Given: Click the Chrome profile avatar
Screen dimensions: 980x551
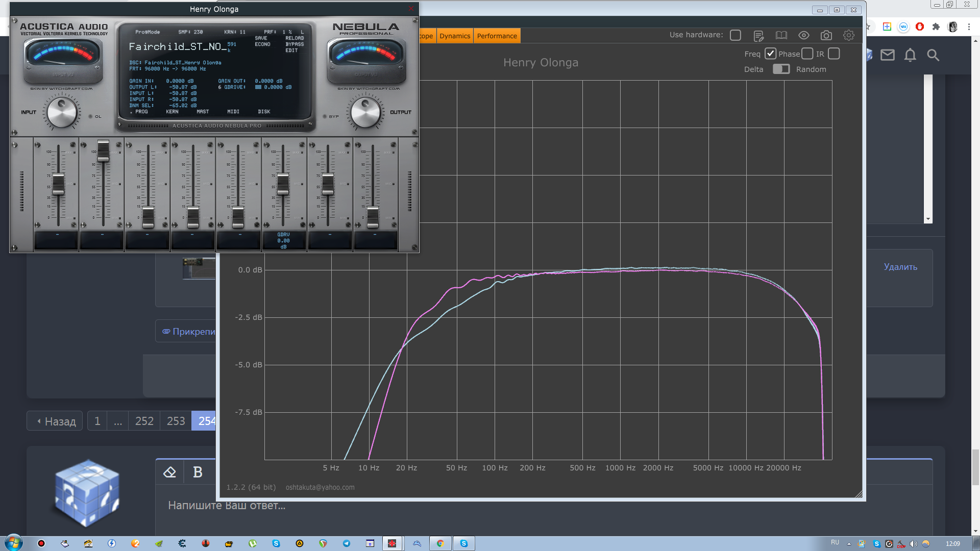Looking at the screenshot, I should point(952,27).
